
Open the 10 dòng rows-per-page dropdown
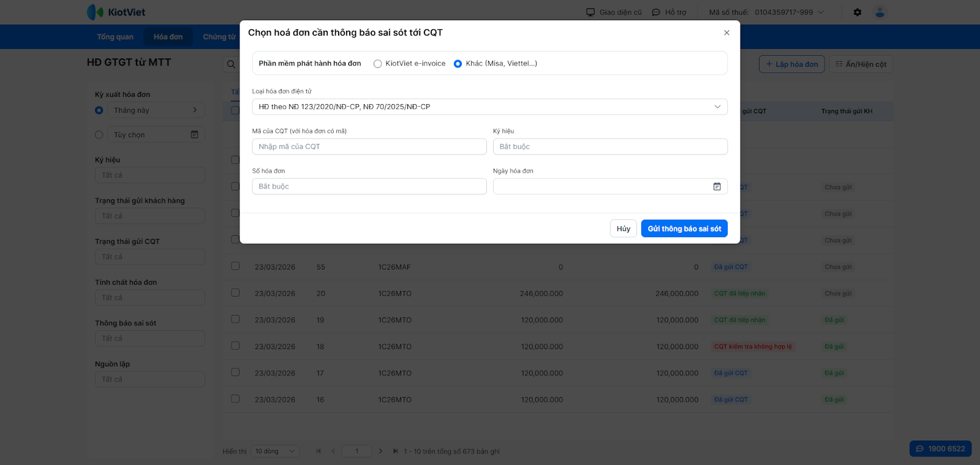click(275, 452)
